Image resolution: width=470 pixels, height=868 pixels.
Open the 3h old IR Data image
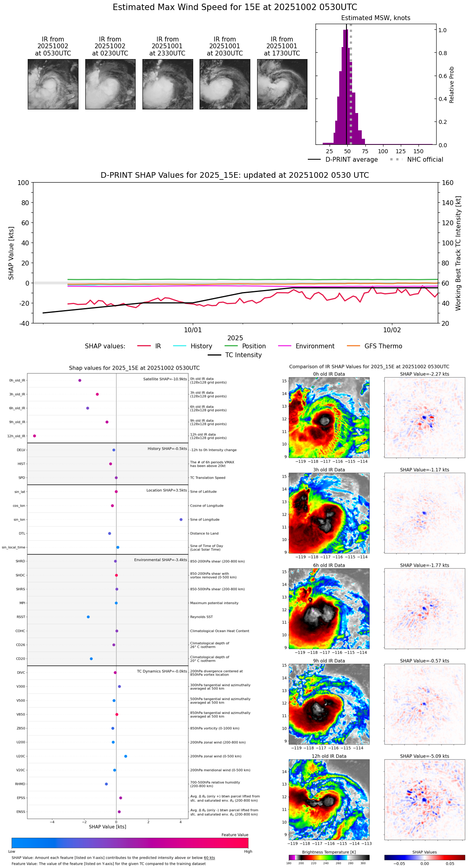click(329, 513)
